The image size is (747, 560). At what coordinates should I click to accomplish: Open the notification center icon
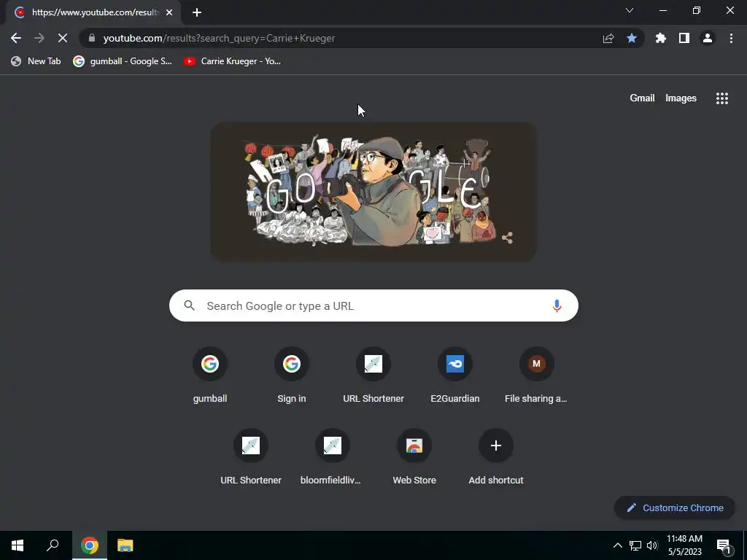pyautogui.click(x=724, y=545)
